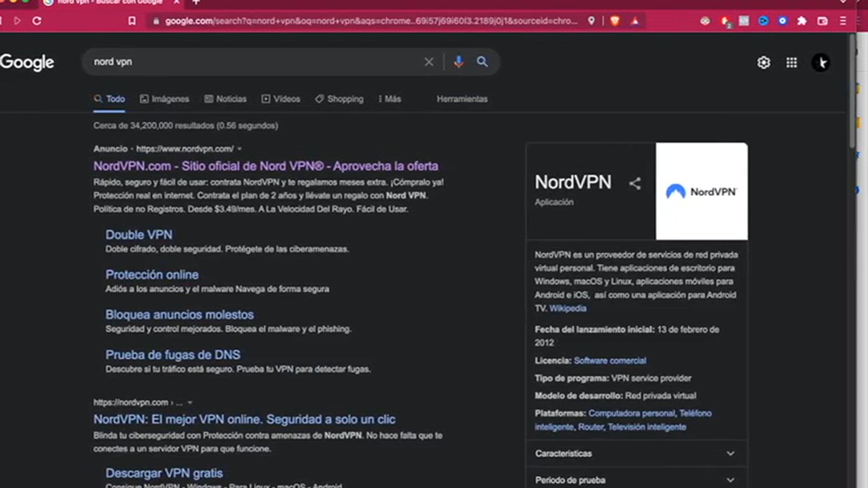Close the nord vpn browser tab
The width and height of the screenshot is (868, 488).
click(x=177, y=2)
